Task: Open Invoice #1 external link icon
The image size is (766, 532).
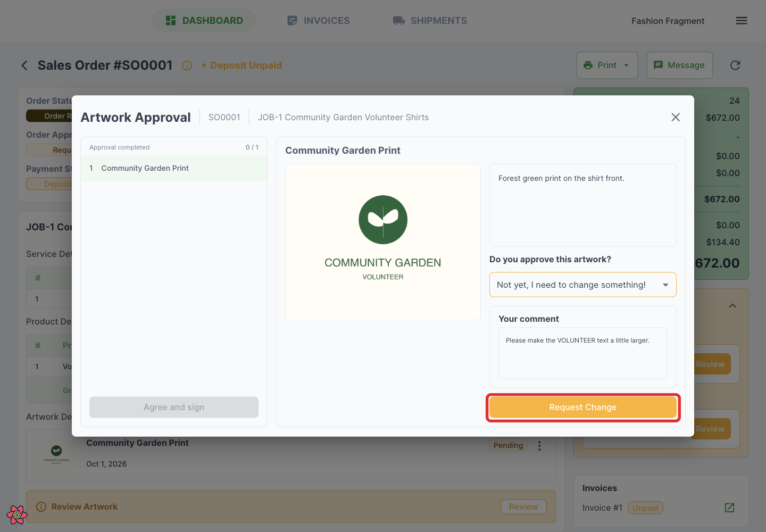Action: [729, 508]
